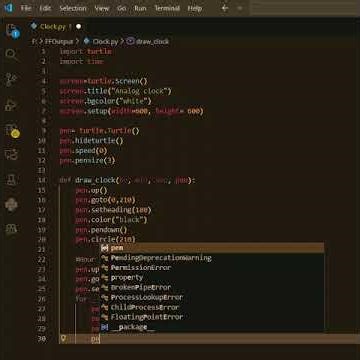Open the Run and Debug view
This screenshot has width=360, height=360.
click(x=11, y=105)
